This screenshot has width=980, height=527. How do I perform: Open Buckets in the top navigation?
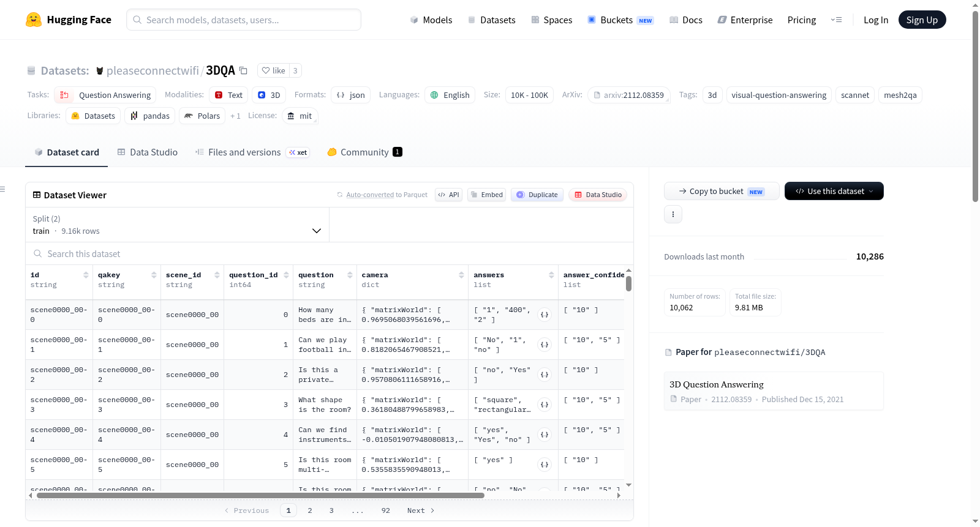click(x=621, y=20)
